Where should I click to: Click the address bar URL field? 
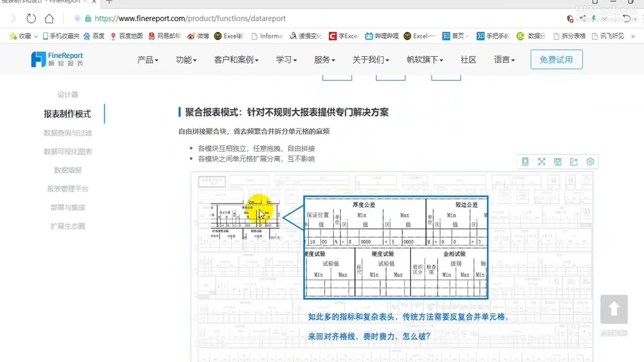(x=190, y=18)
